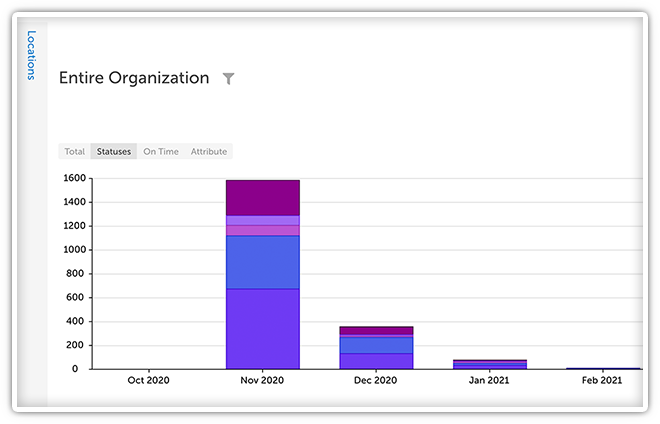Click dark purple top segment of Nov 2020 bar
The image size is (660, 424).
click(x=262, y=197)
